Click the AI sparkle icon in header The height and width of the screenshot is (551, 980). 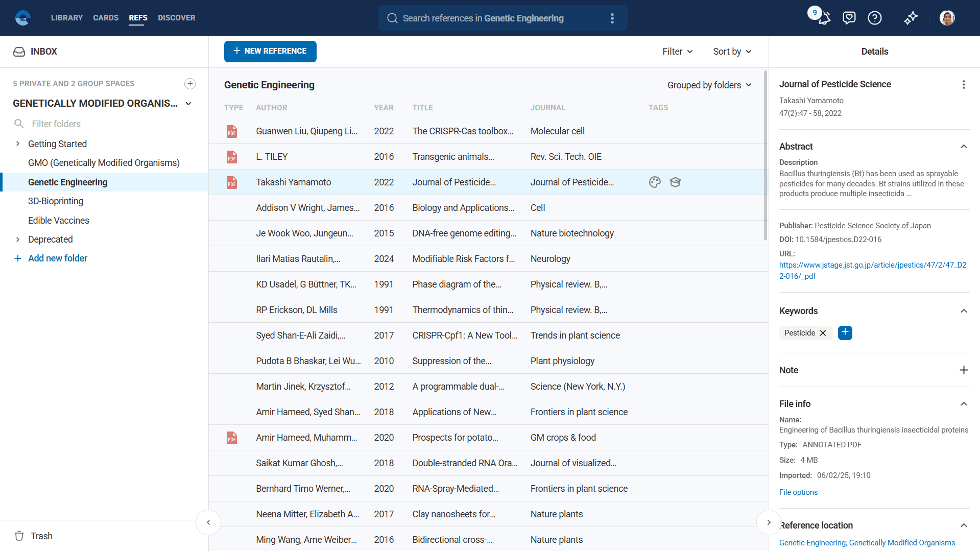point(911,18)
